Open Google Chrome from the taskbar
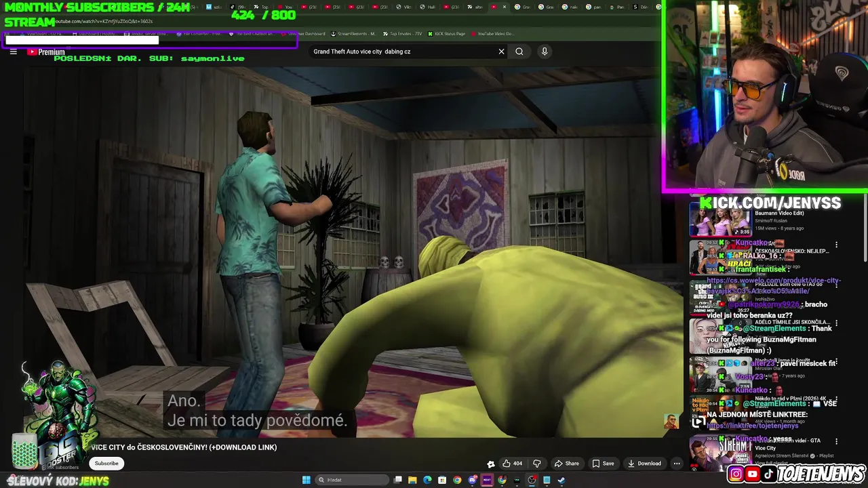Viewport: 868px width, 488px height. coord(457,481)
